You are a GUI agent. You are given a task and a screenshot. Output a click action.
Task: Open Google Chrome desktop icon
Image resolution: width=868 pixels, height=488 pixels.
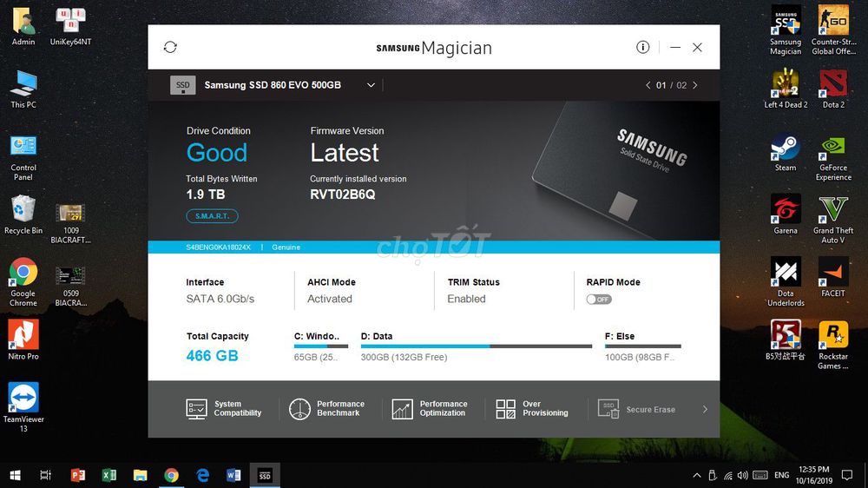point(23,282)
